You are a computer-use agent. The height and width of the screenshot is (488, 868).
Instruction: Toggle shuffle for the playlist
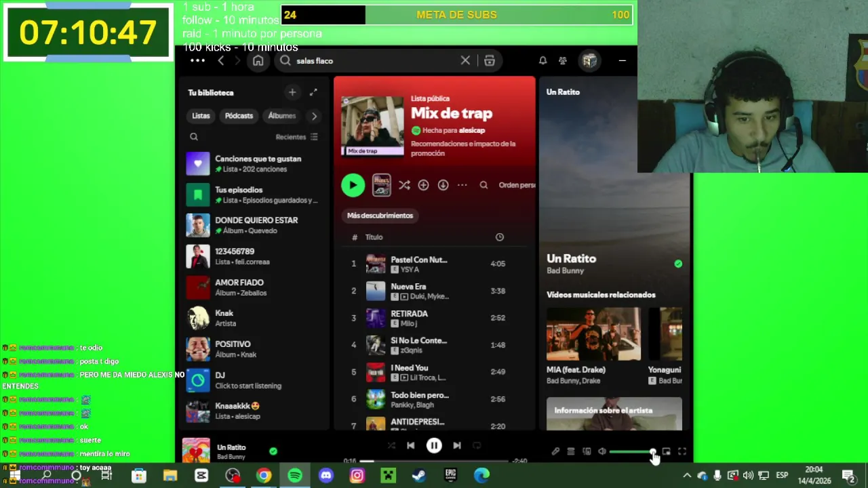(404, 185)
